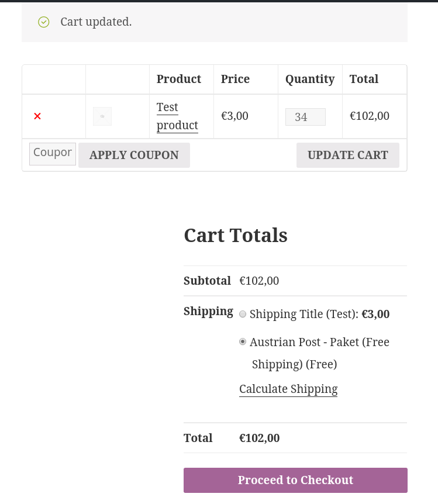Click the €3,00 unit price cell
This screenshot has width=438, height=504.
tap(234, 116)
